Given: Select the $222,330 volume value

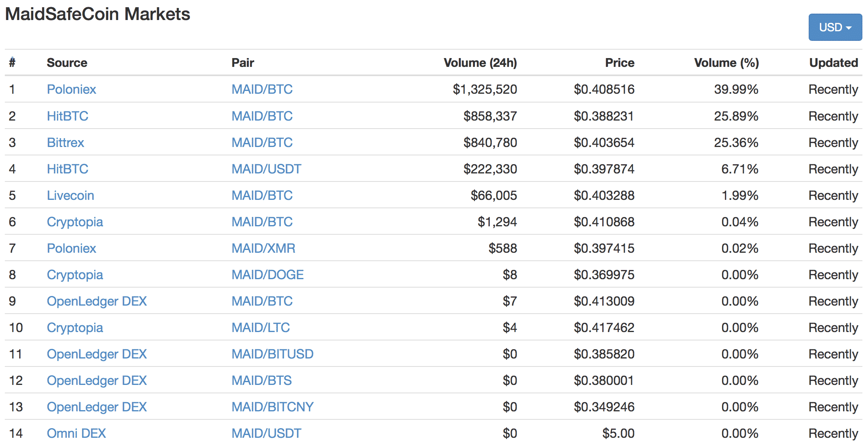Looking at the screenshot, I should pyautogui.click(x=490, y=169).
